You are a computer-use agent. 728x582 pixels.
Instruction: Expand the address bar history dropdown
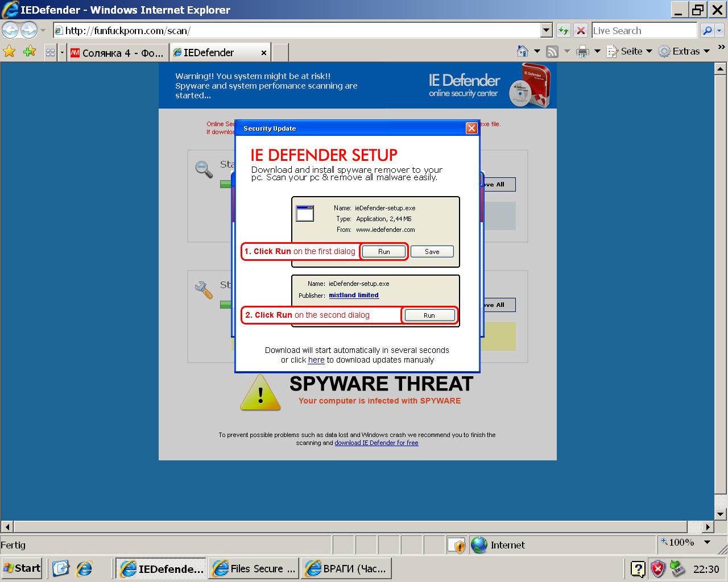click(547, 31)
